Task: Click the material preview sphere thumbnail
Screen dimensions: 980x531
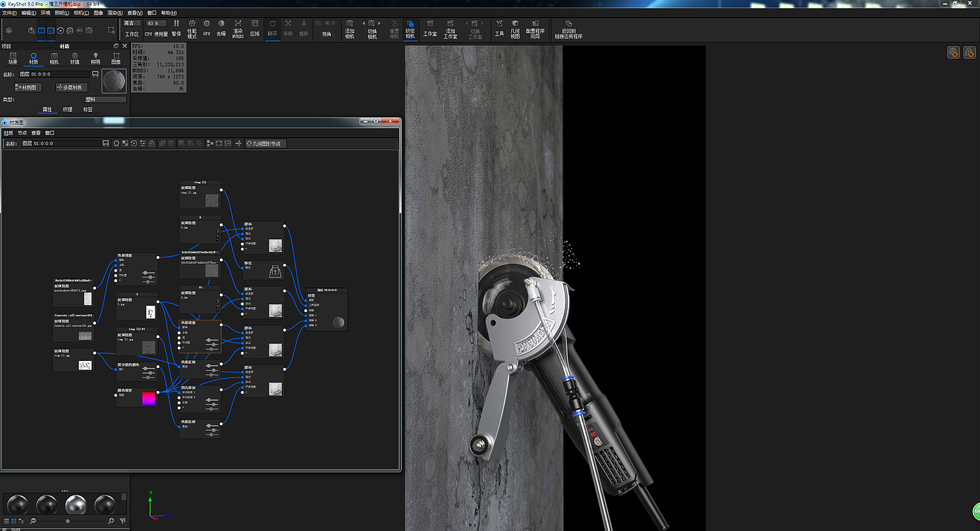Action: tap(114, 81)
